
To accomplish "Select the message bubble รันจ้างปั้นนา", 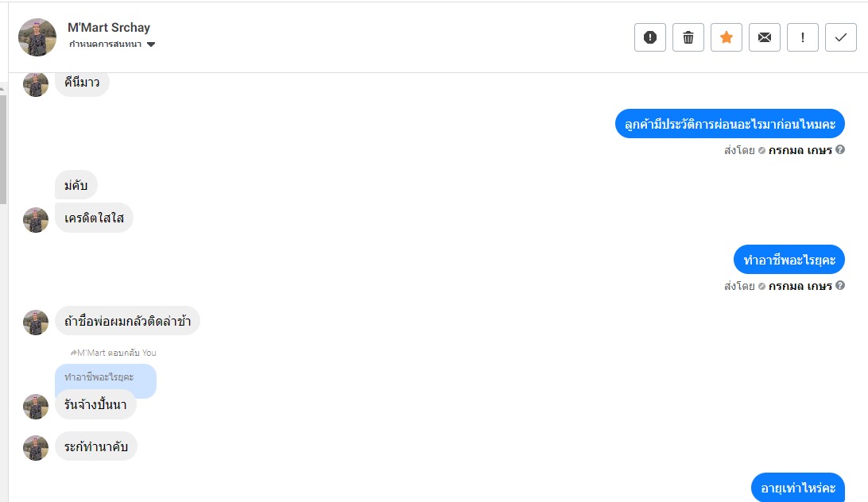I will click(95, 405).
